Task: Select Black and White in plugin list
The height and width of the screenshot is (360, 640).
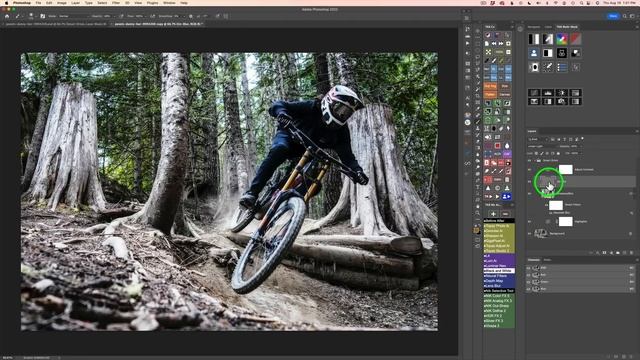Action: 499,271
